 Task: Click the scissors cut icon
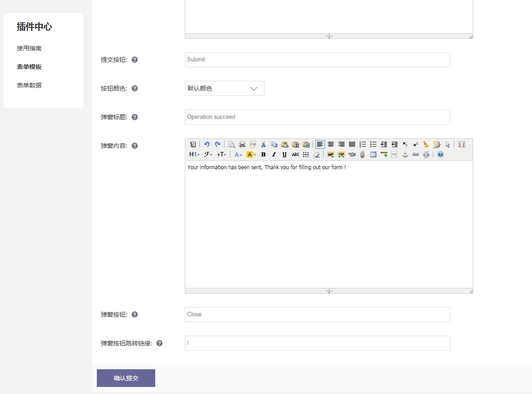263,144
